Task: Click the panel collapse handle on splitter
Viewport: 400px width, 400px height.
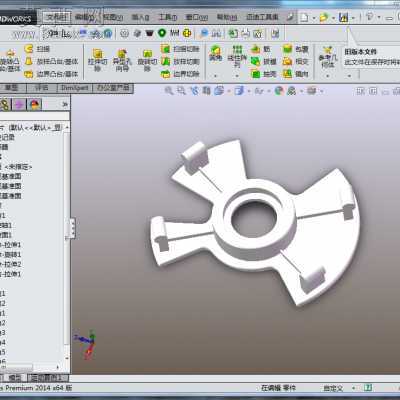Action: click(x=72, y=228)
